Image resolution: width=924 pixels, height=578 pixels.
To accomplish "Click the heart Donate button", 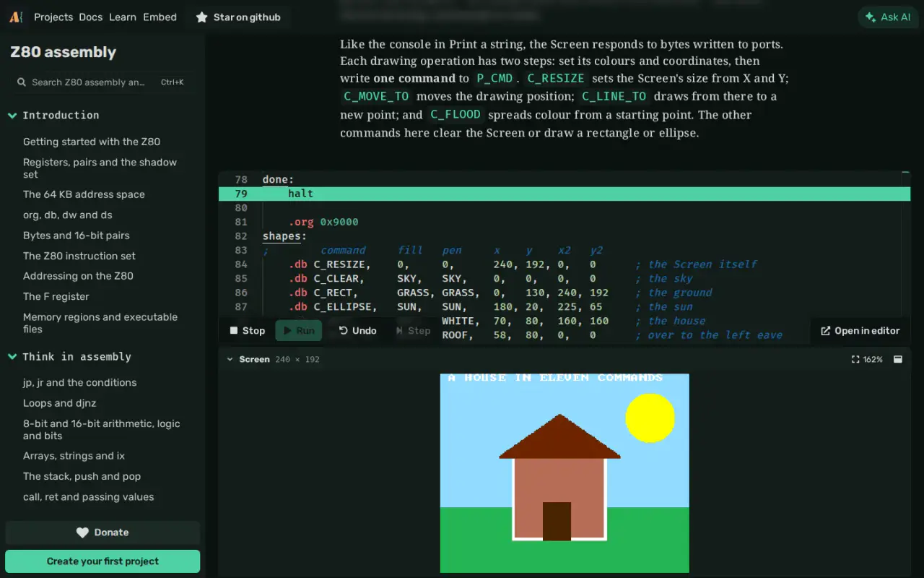I will (103, 532).
